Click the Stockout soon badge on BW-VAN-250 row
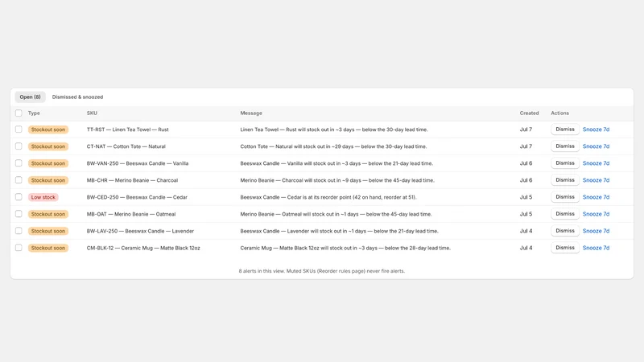The height and width of the screenshot is (362, 644). (48, 163)
